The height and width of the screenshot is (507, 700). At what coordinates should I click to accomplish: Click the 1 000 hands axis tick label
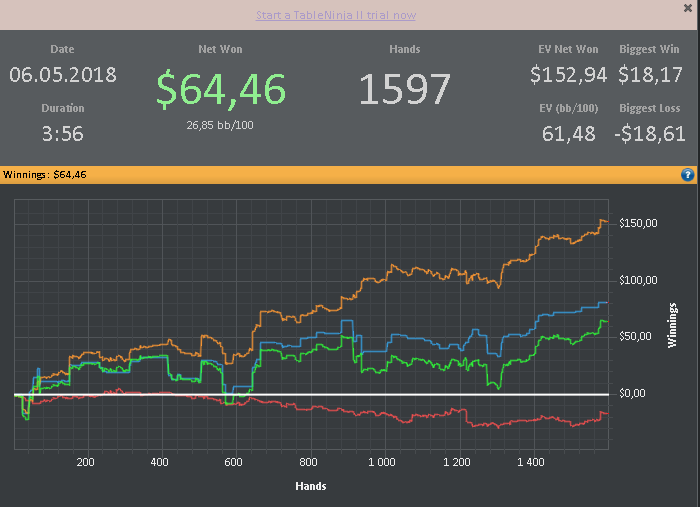(382, 462)
